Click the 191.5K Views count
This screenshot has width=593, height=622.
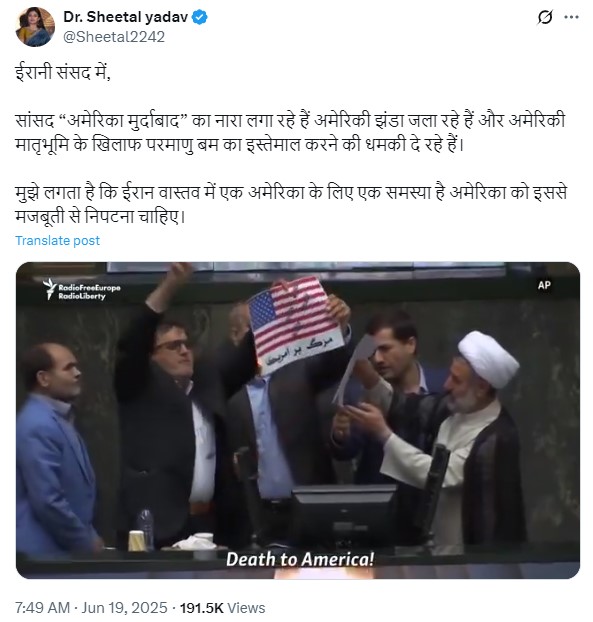click(x=222, y=608)
